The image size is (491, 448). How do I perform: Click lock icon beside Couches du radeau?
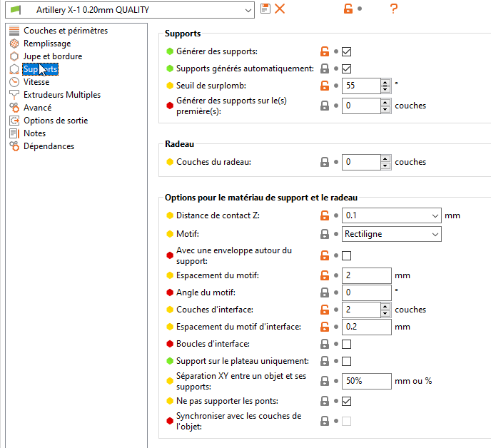(x=325, y=162)
